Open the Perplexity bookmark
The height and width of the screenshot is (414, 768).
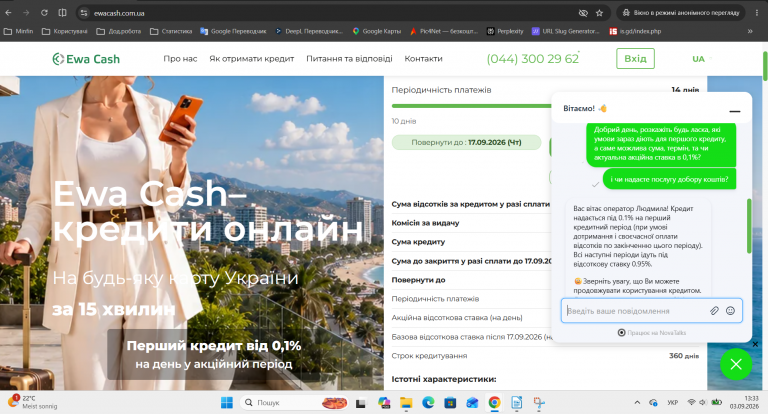tap(505, 31)
